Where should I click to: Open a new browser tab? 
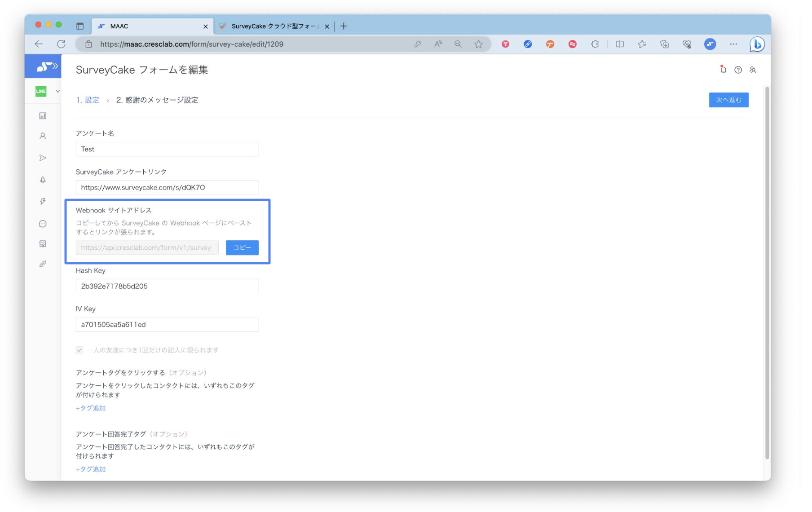coord(344,26)
